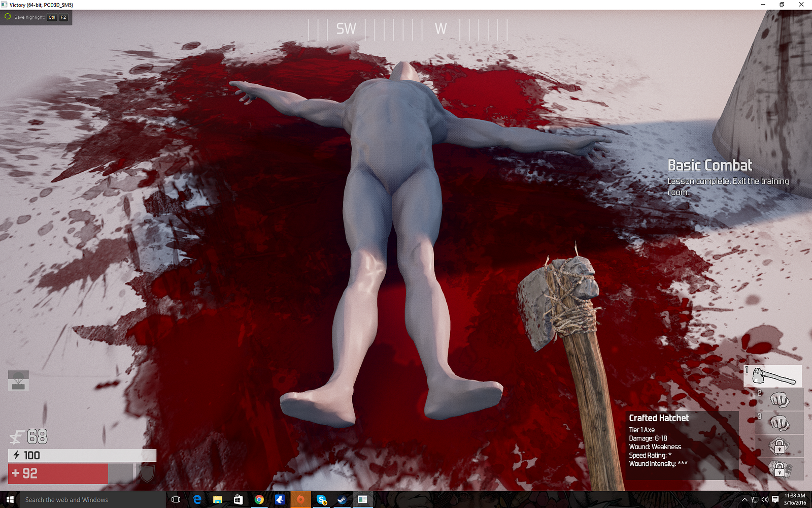
Task: Click the 'Lesson complete. Exit the training room.' message
Action: click(x=728, y=186)
